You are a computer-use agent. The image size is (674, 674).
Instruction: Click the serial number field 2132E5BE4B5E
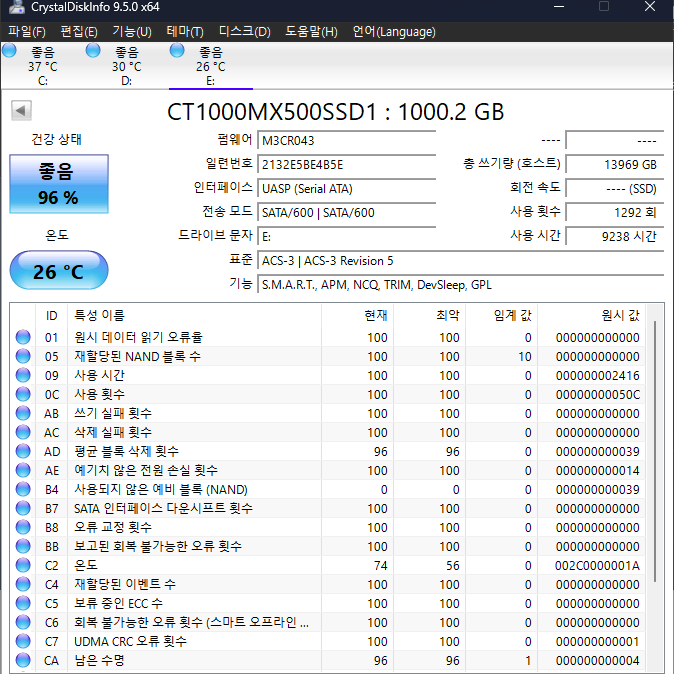click(346, 165)
